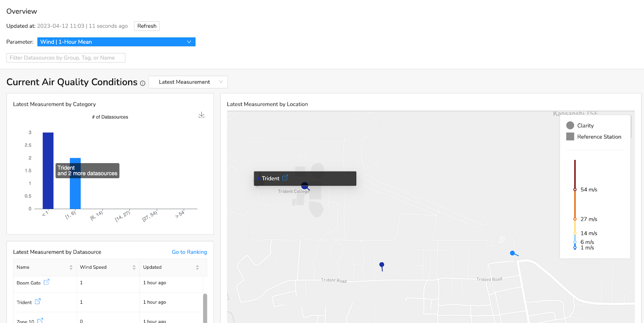Expand the Latest Measurement dropdown
This screenshot has width=644, height=323.
(188, 82)
